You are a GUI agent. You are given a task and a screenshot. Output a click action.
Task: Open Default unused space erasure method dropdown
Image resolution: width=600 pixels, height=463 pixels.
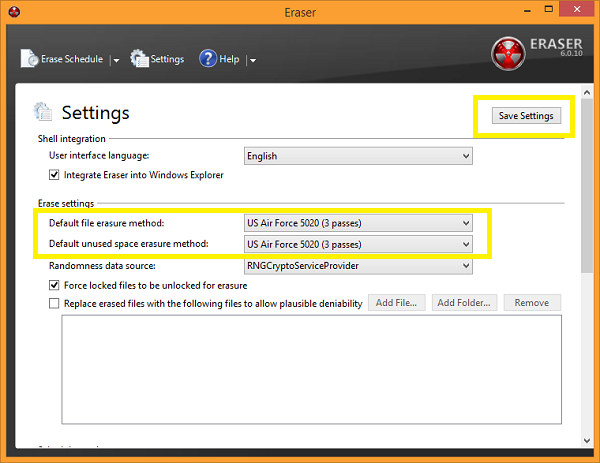coord(358,245)
